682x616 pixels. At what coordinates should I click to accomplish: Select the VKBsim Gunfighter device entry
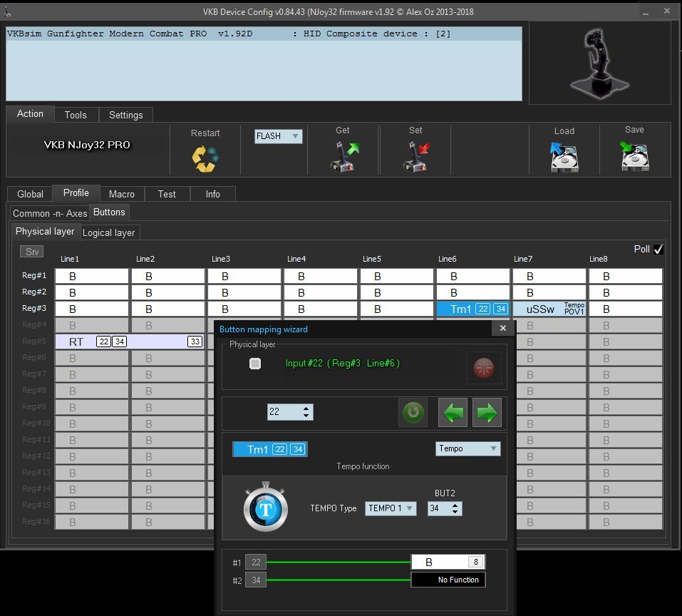pos(264,34)
